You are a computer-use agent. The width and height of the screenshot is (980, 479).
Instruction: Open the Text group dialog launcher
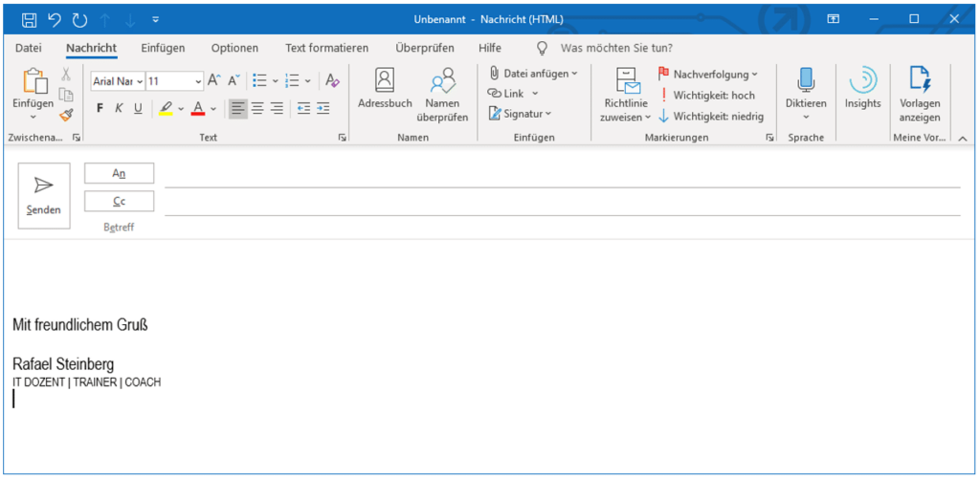tap(343, 138)
